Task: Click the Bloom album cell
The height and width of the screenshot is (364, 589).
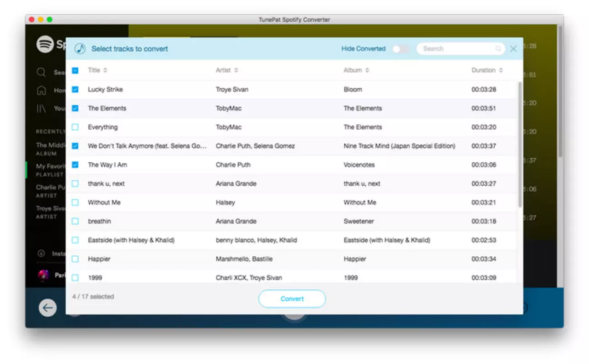Action: click(x=353, y=90)
